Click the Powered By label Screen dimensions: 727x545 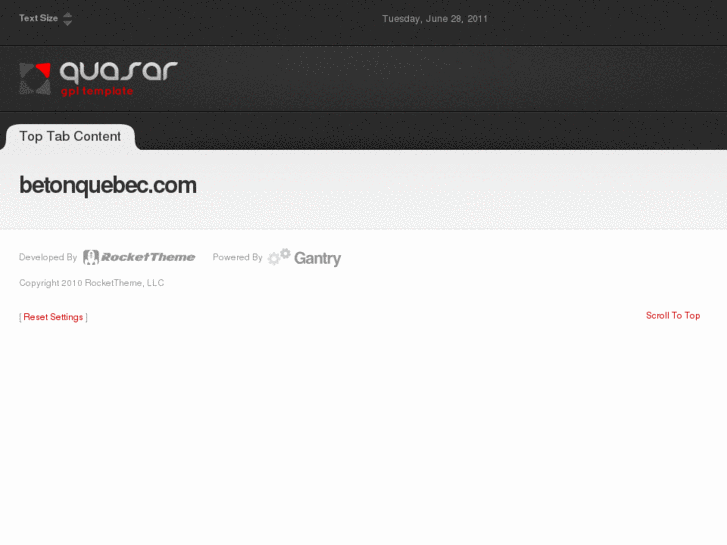[x=237, y=257]
